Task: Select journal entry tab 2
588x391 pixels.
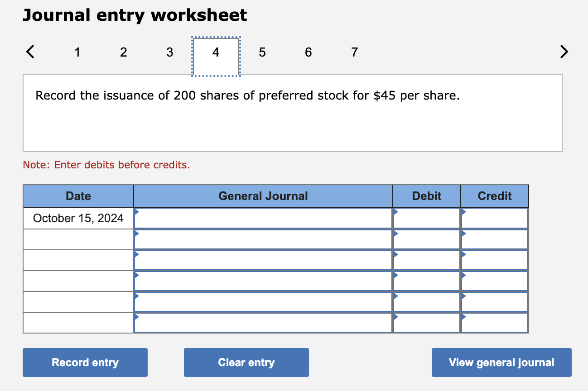Action: (123, 52)
